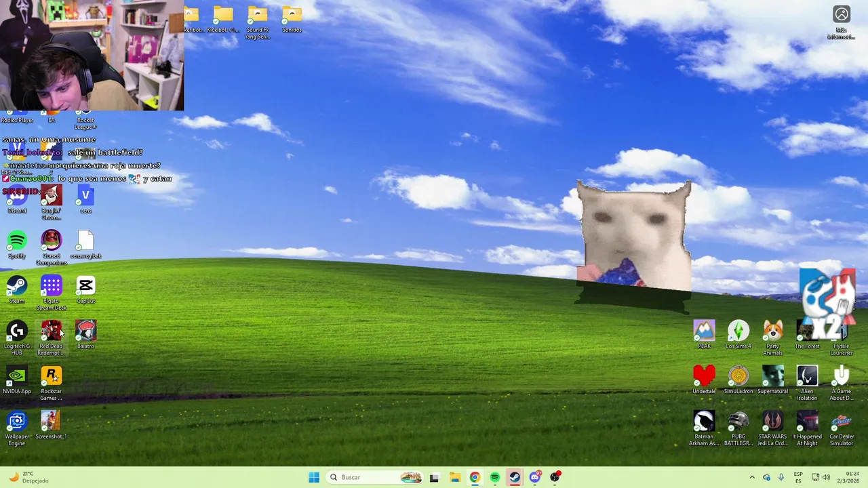The width and height of the screenshot is (868, 488).
Task: Open the blue V 'cens' desktop icon
Action: 85,199
